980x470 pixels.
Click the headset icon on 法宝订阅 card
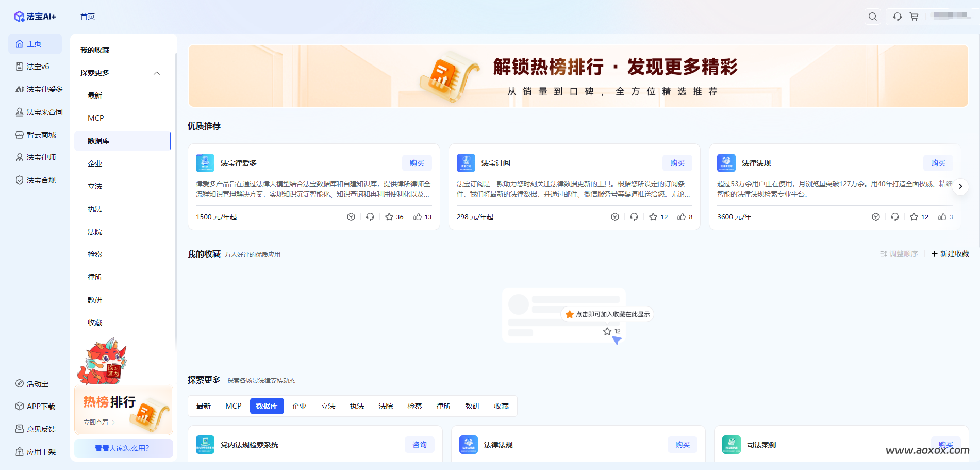(x=634, y=217)
